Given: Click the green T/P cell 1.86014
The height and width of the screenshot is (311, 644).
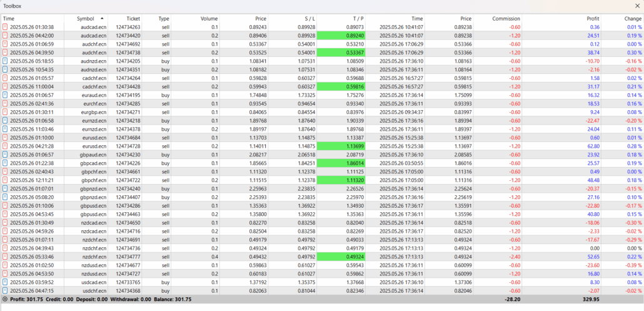Looking at the screenshot, I should (341, 163).
